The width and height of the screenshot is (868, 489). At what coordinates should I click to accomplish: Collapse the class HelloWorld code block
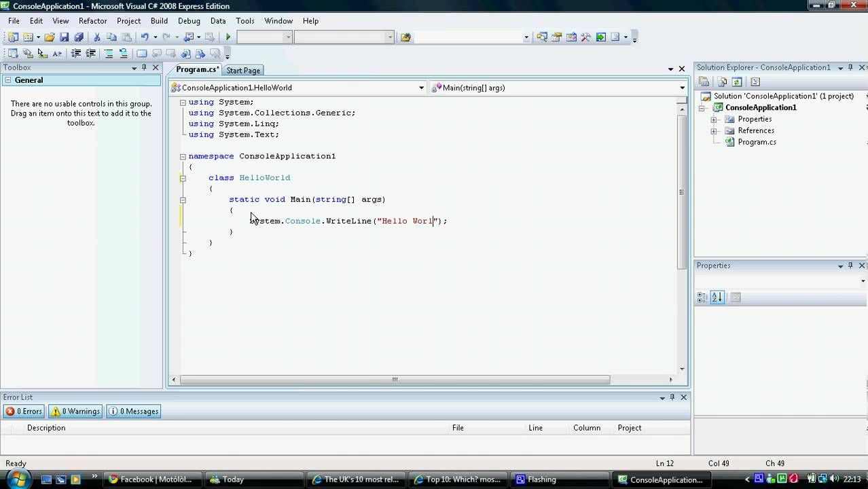183,178
